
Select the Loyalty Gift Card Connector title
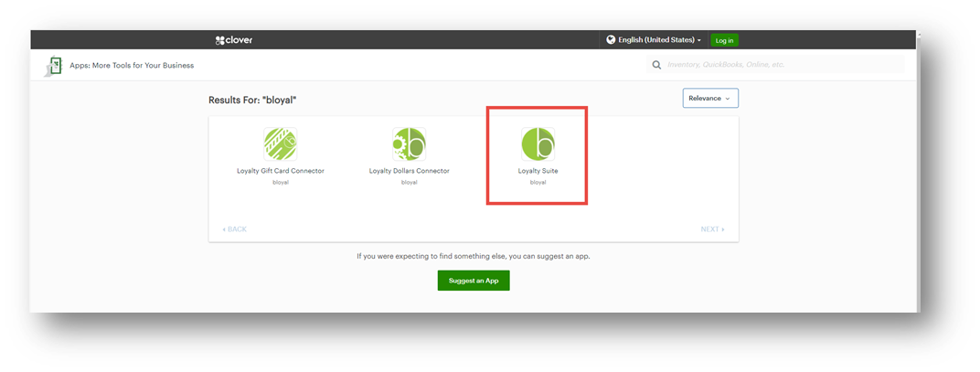281,171
